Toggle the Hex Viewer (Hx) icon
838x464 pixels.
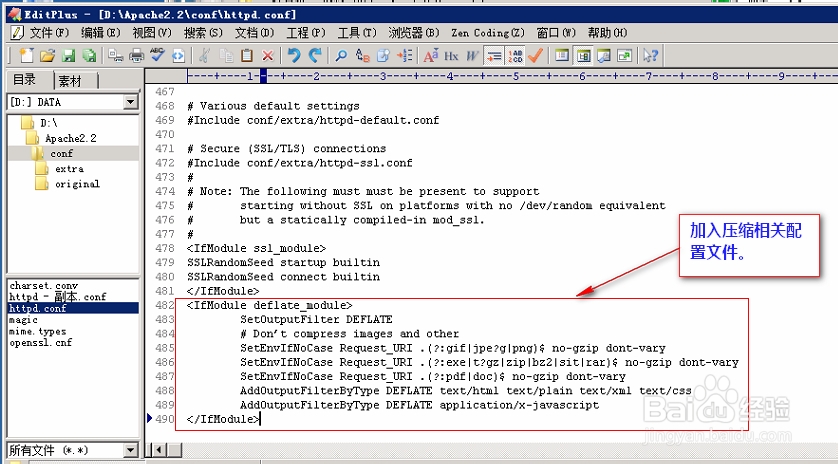click(452, 56)
